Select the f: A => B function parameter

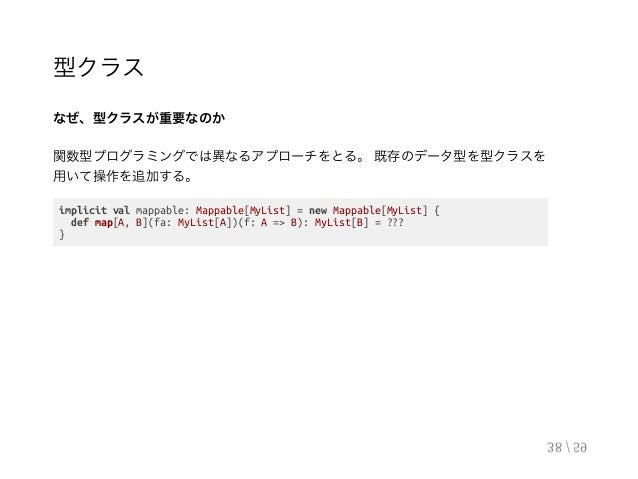pos(271,223)
